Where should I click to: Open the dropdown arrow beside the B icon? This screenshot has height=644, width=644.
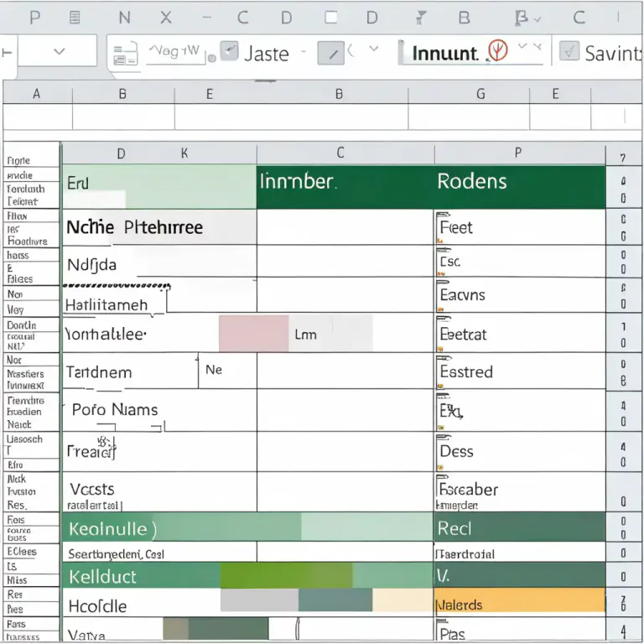click(x=538, y=19)
